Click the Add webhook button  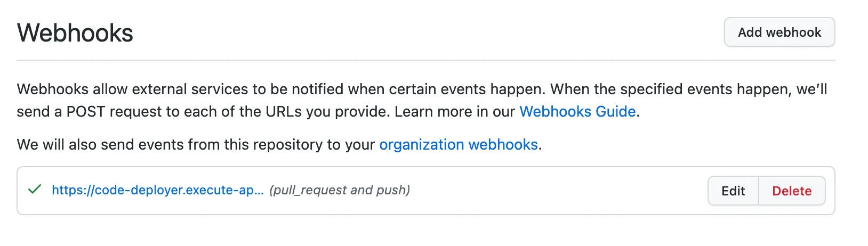pos(779,32)
